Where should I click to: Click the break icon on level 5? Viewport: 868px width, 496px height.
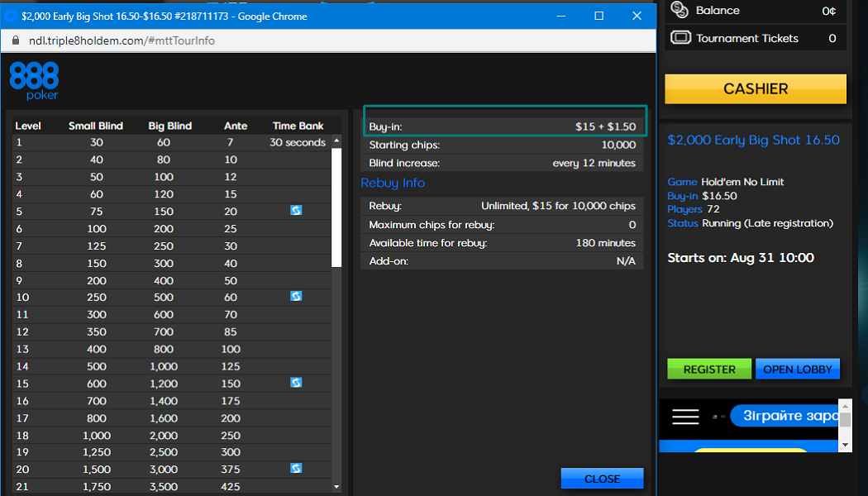pos(296,211)
